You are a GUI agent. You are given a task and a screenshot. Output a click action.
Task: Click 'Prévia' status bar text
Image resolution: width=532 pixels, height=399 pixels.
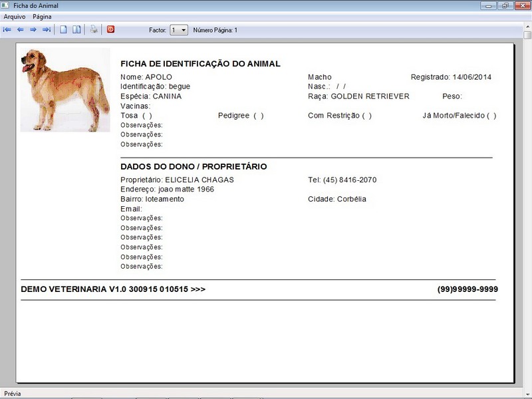pyautogui.click(x=13, y=394)
